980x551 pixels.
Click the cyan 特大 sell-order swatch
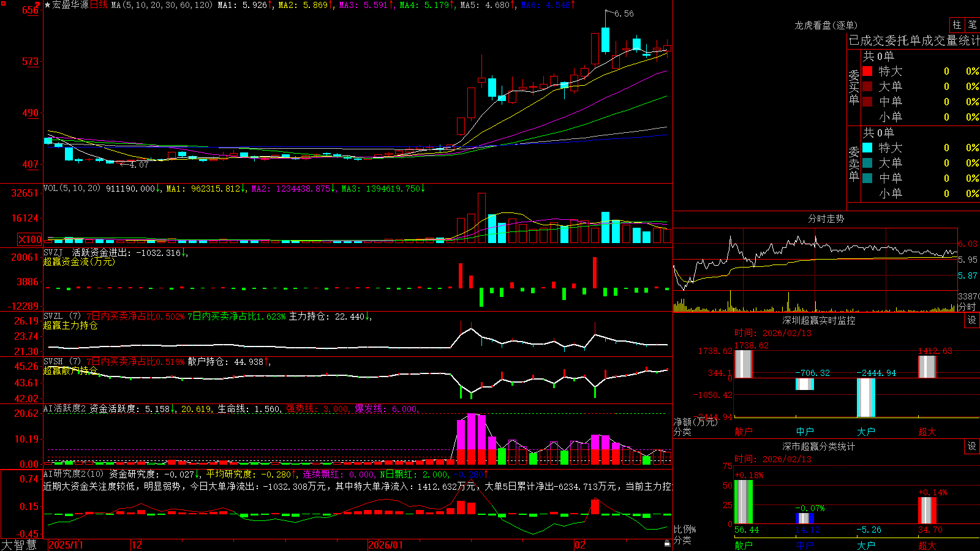pos(867,148)
